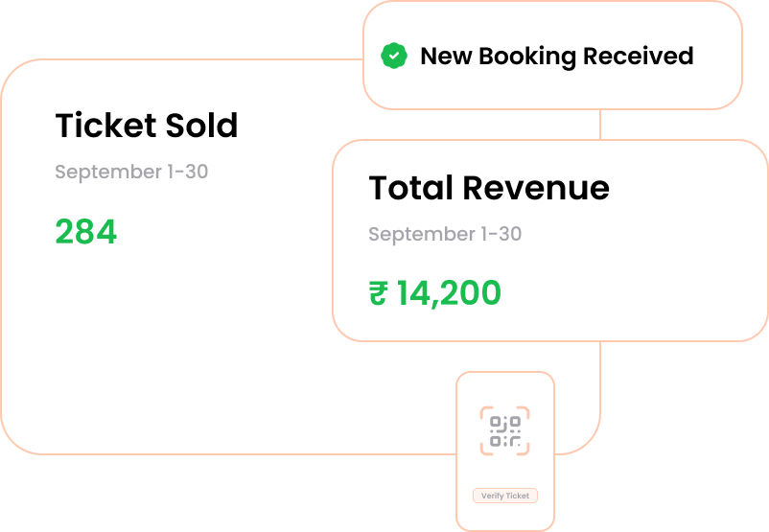Image resolution: width=769 pixels, height=532 pixels.
Task: Click the 284 tickets sold count
Action: point(85,232)
